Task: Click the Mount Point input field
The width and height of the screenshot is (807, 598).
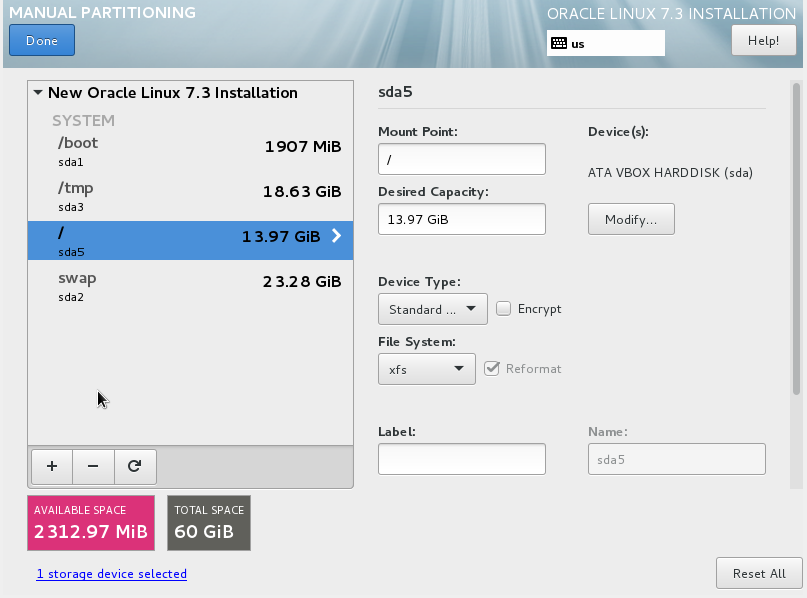Action: coord(462,159)
